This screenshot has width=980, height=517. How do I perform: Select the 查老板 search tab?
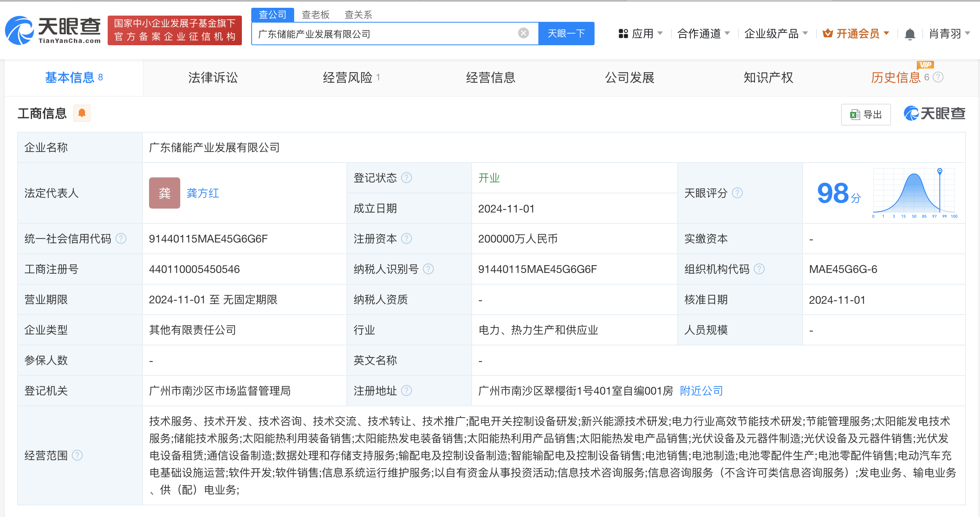pos(315,14)
